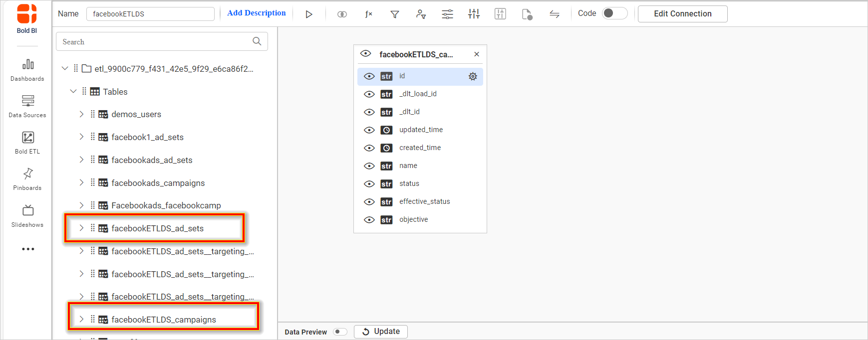The width and height of the screenshot is (868, 340).
Task: Open the user filter icon
Action: tap(421, 14)
